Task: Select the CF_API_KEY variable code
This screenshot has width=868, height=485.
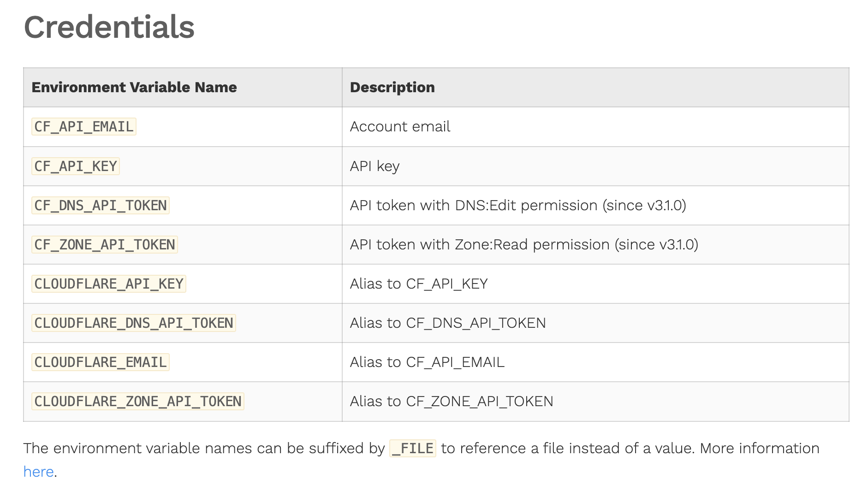Action: pyautogui.click(x=75, y=166)
